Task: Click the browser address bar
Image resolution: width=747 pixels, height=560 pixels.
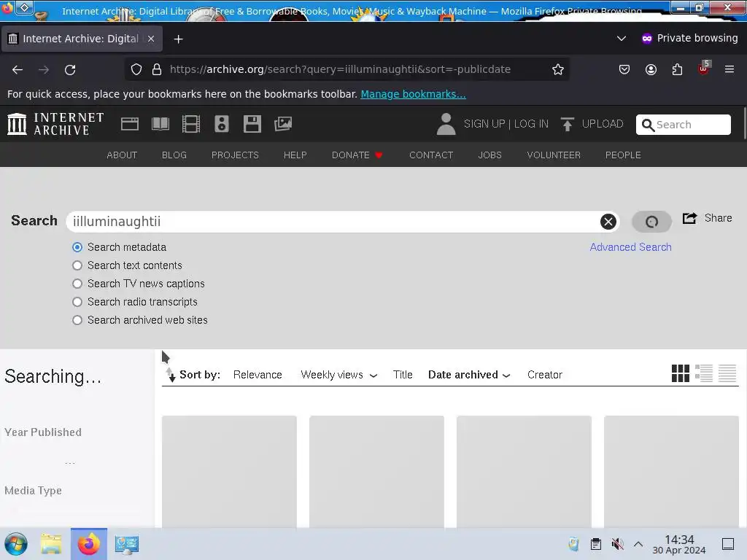Action: coord(347,69)
